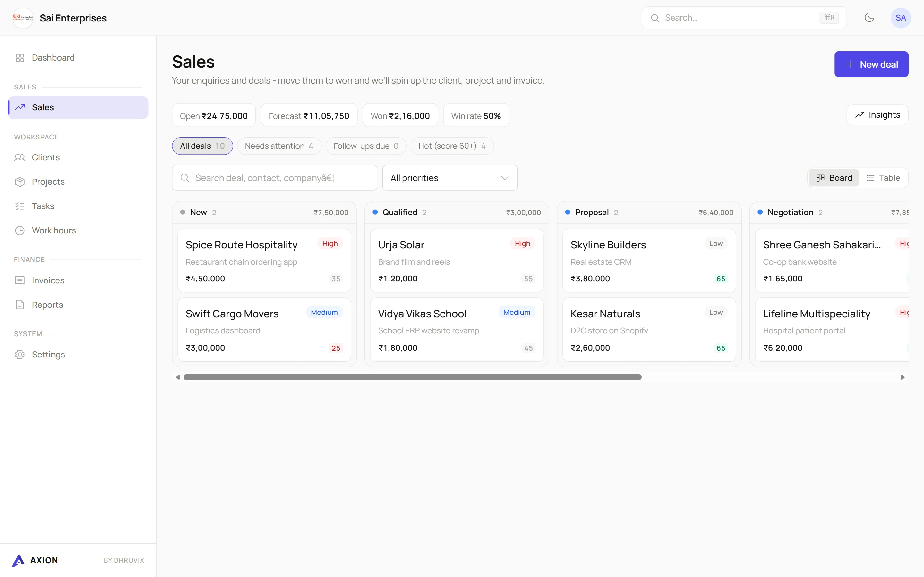Open Projects via the cube icon

tap(20, 182)
